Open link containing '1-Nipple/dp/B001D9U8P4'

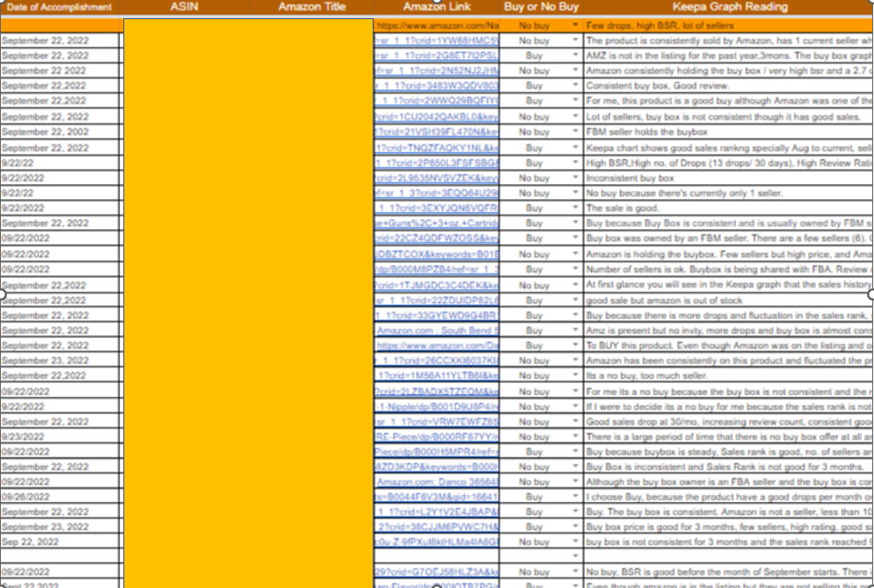tap(437, 406)
